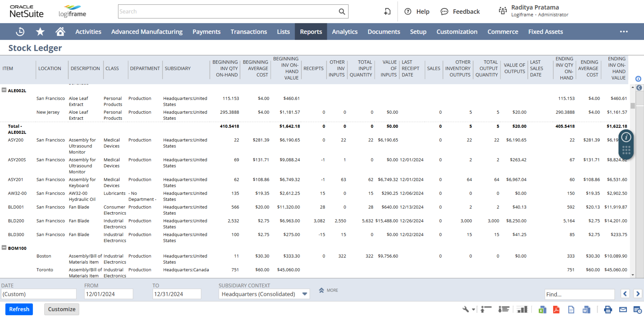Click the Refresh button
This screenshot has height=319, width=644.
(x=19, y=309)
